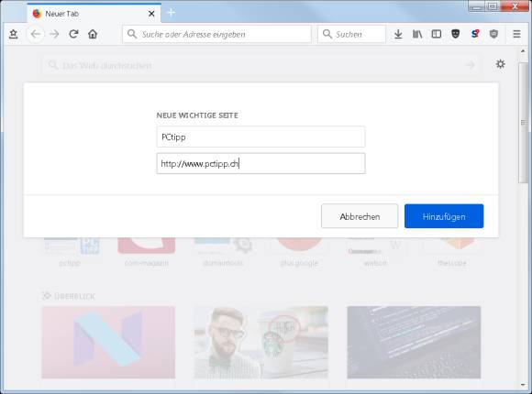Click the PCtipp title field
Screen dimensions: 532x394
[x=260, y=137]
